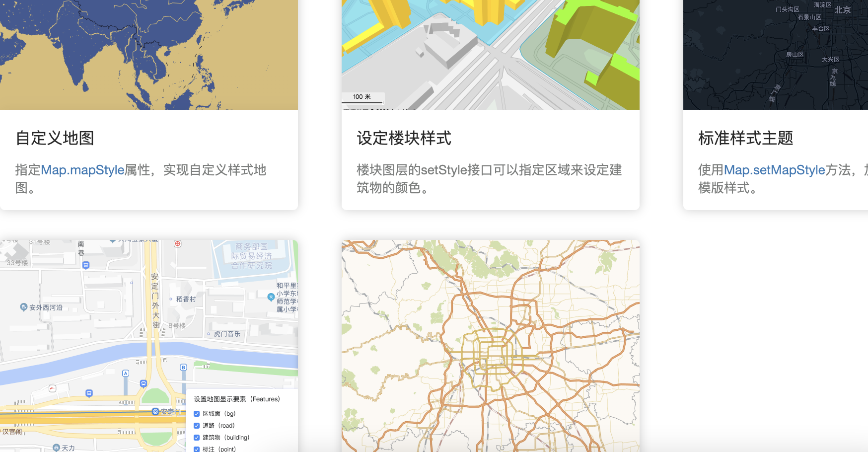Open the orange road network map thumbnail
The width and height of the screenshot is (868, 452).
click(x=491, y=346)
